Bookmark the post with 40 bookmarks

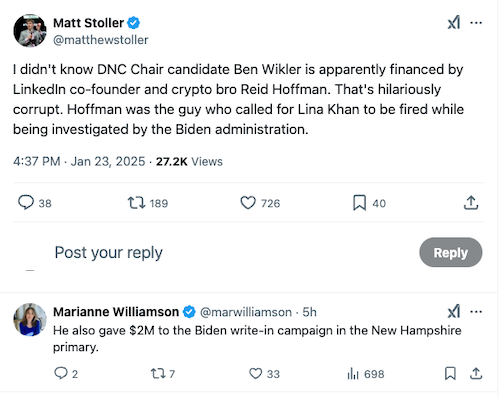[x=359, y=203]
